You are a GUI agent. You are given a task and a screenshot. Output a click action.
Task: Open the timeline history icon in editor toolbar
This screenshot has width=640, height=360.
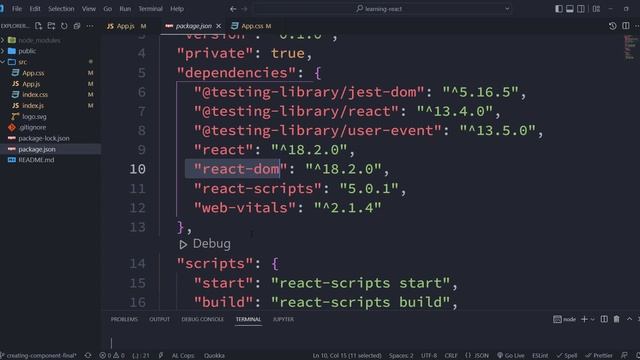point(613,26)
